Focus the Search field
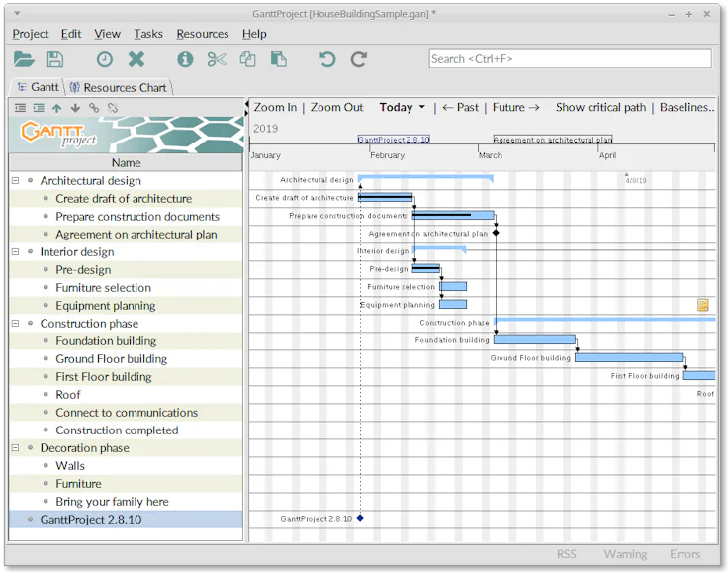 [570, 59]
